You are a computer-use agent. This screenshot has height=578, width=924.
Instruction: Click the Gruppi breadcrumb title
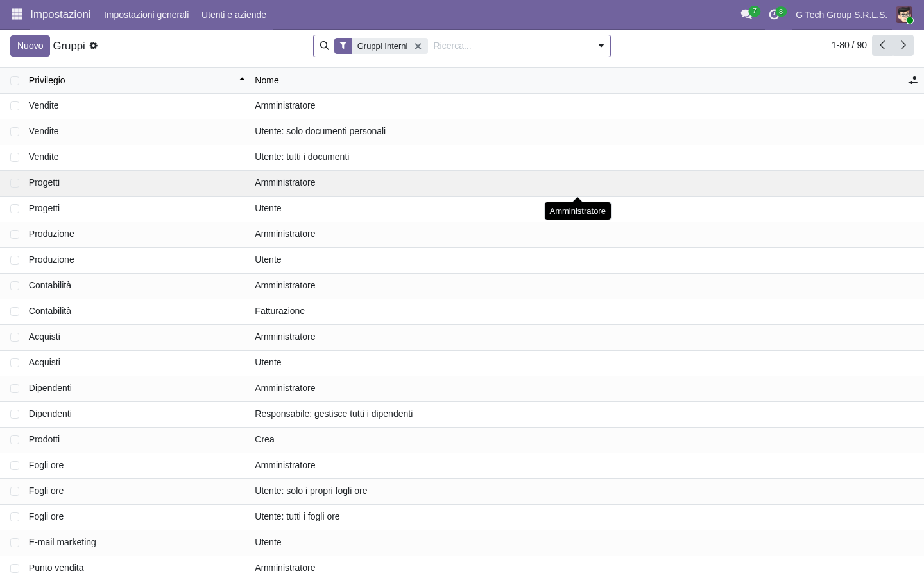pyautogui.click(x=69, y=46)
